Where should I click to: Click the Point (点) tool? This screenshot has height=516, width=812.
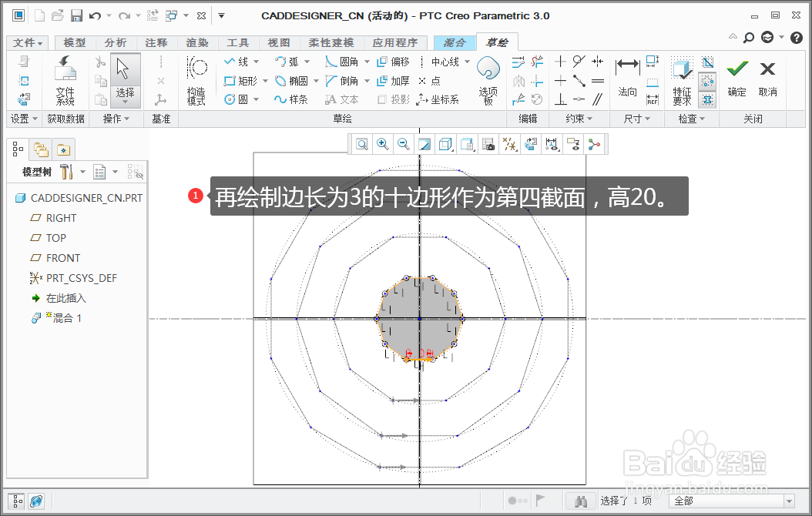tap(429, 81)
